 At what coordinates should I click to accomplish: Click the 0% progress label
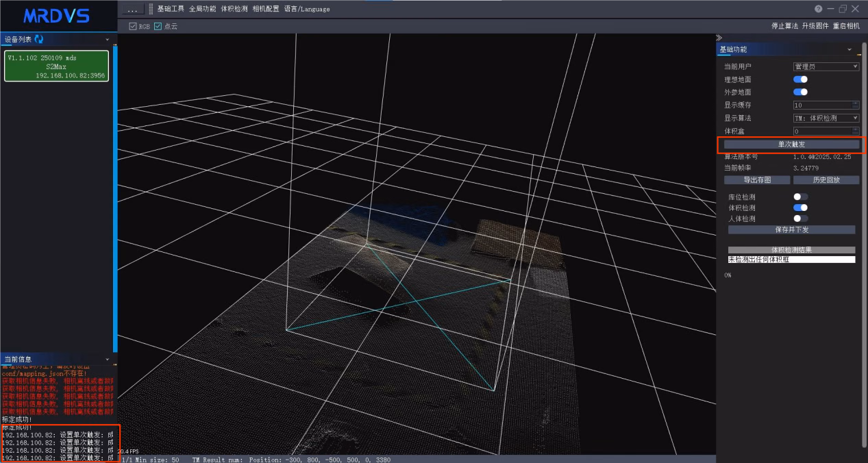728,275
